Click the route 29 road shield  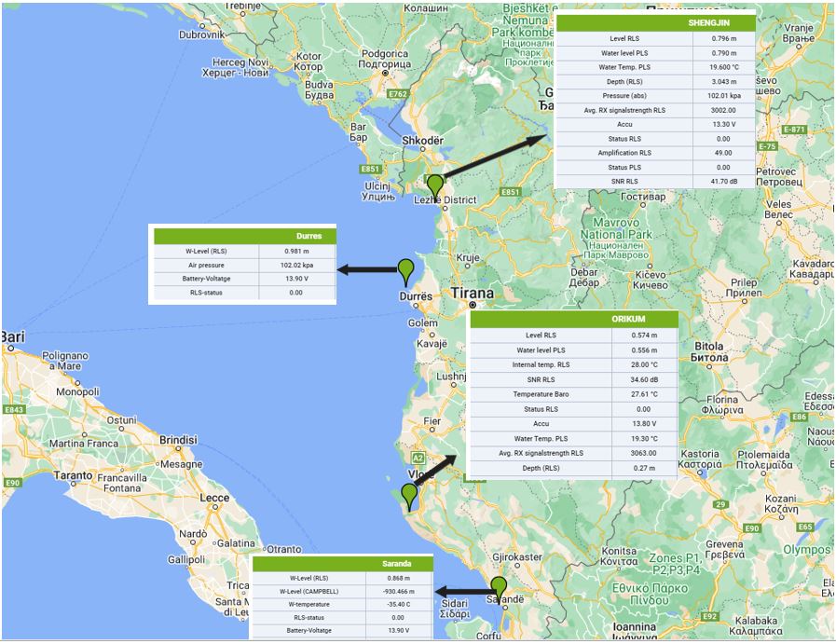coord(720,504)
